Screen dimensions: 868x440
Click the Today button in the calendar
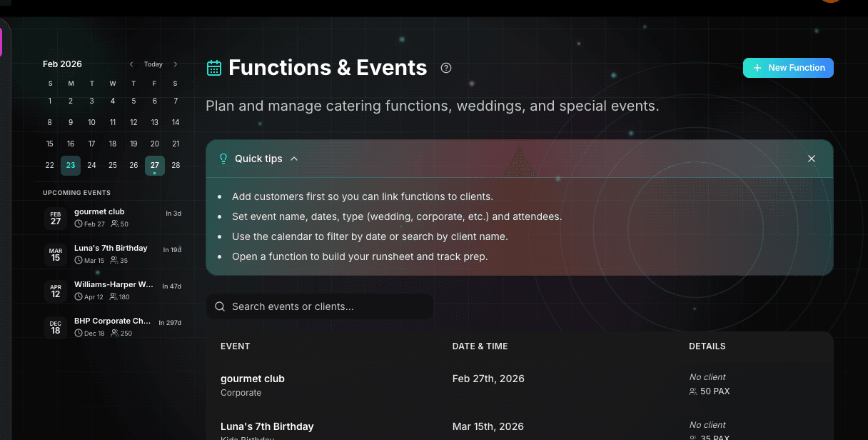[x=153, y=64]
